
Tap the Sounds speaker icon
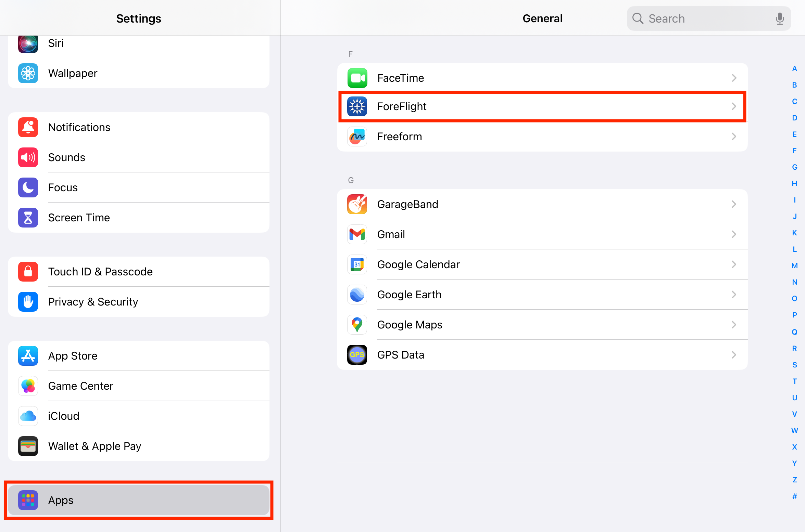point(28,157)
